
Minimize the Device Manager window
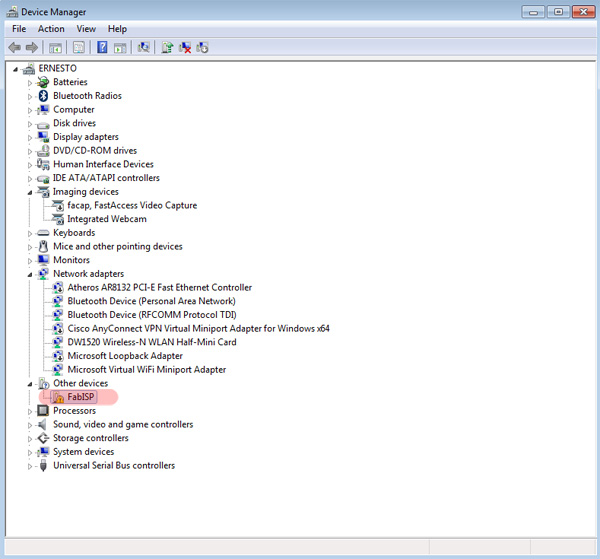(x=533, y=12)
